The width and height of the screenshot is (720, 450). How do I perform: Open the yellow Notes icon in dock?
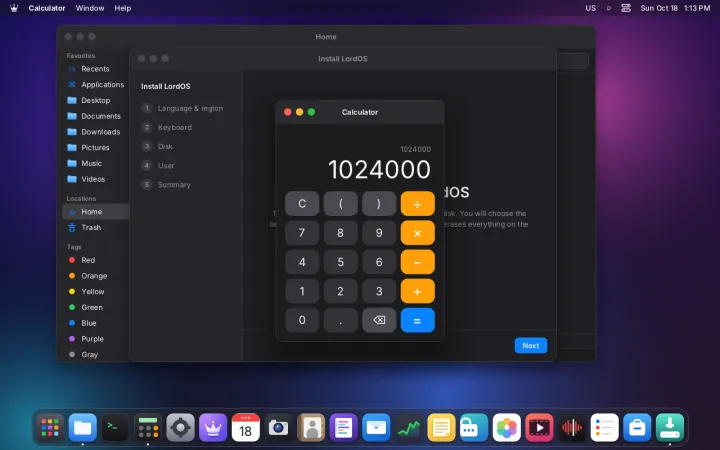tap(441, 428)
